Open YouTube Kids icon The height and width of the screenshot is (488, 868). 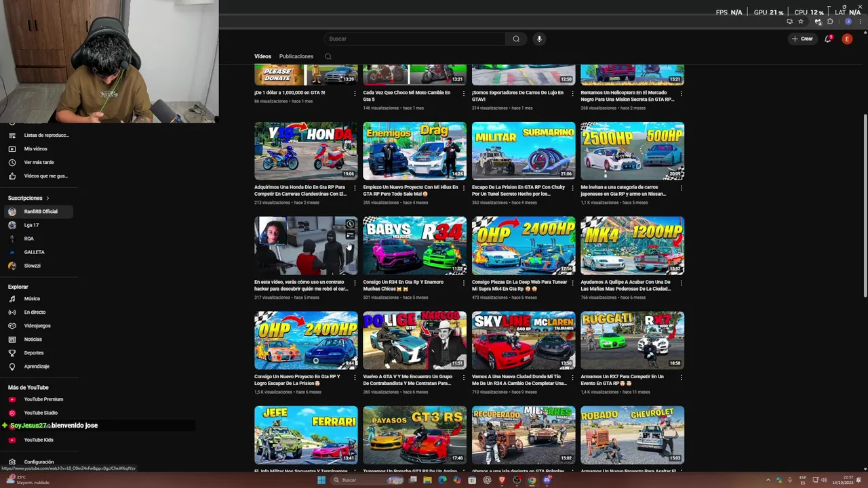pyautogui.click(x=12, y=440)
